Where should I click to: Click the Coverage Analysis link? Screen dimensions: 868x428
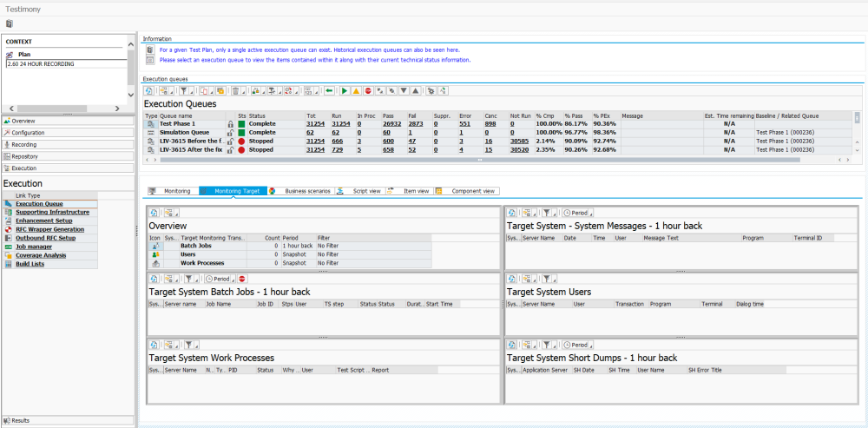(x=40, y=255)
